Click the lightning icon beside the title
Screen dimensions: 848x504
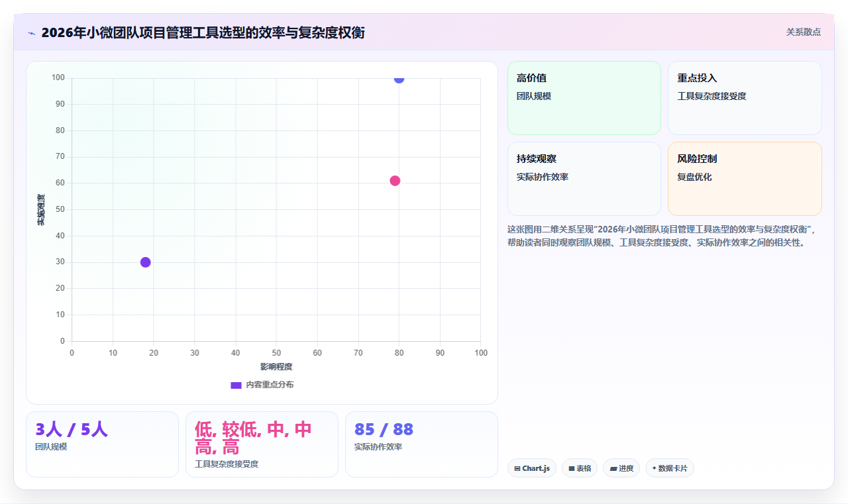(x=31, y=32)
